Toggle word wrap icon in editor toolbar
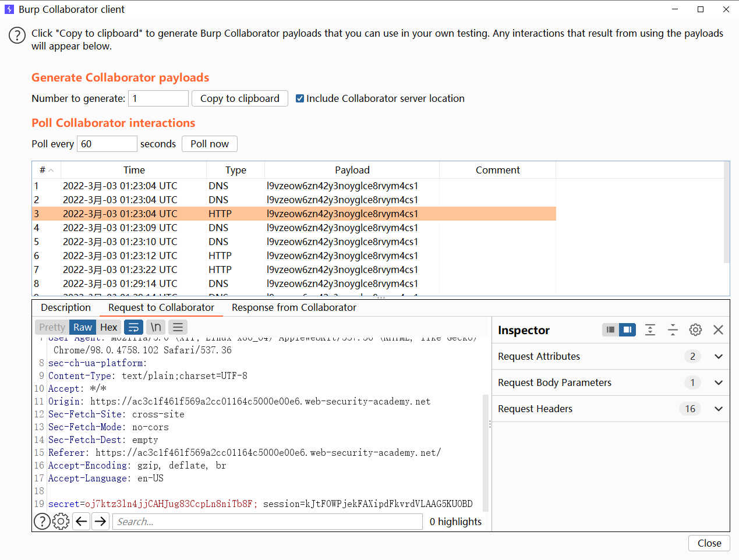Image resolution: width=739 pixels, height=560 pixels. (x=133, y=327)
